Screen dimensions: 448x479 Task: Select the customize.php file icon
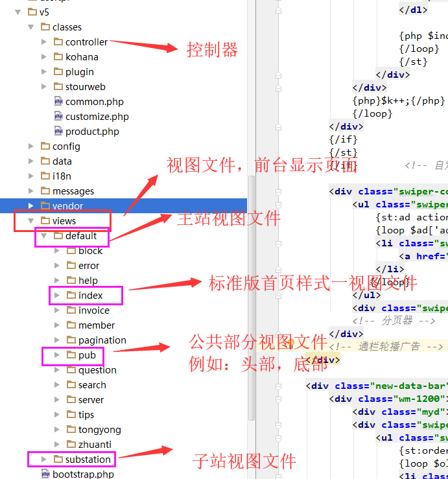58,117
